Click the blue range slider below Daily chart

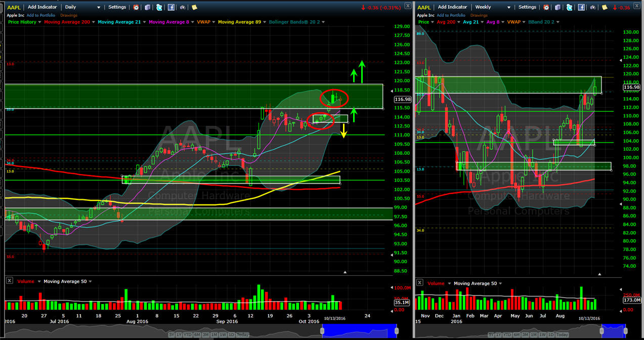(357, 330)
